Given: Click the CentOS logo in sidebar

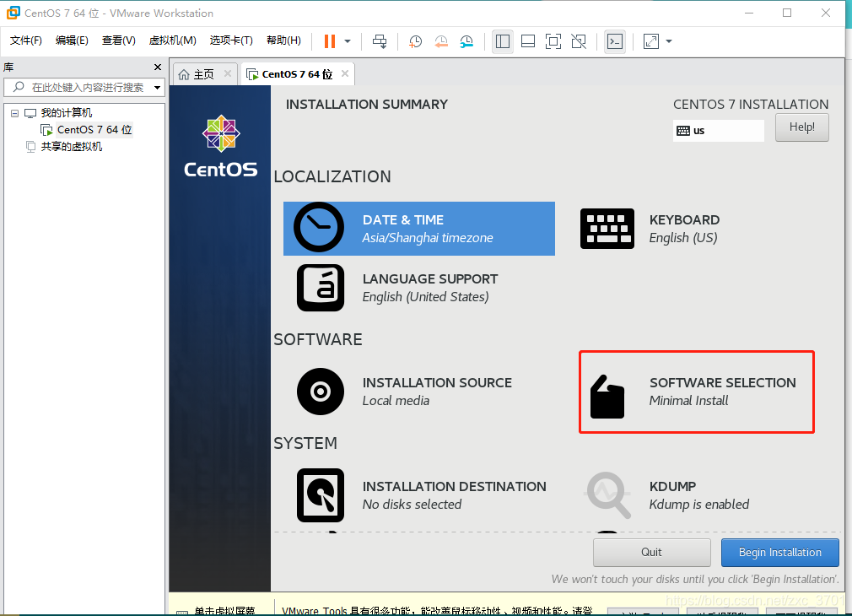Looking at the screenshot, I should click(221, 146).
